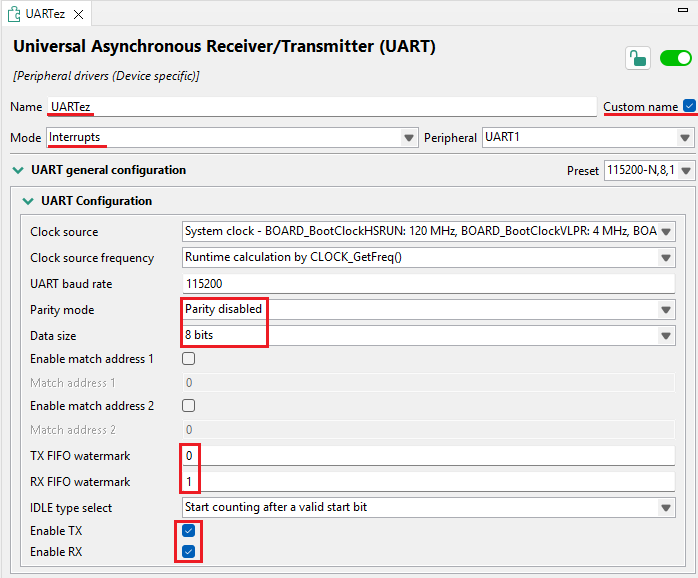Image resolution: width=698 pixels, height=578 pixels.
Task: Open the Mode dropdown
Action: [x=408, y=137]
